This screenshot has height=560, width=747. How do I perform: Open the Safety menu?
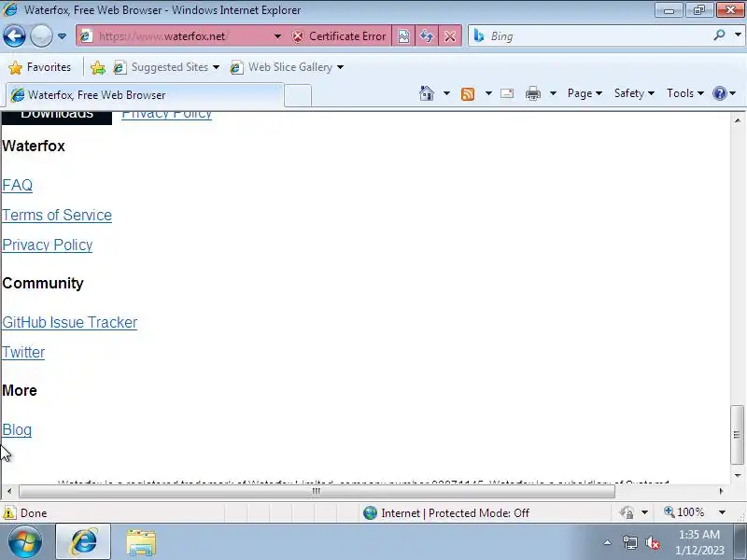(x=634, y=93)
